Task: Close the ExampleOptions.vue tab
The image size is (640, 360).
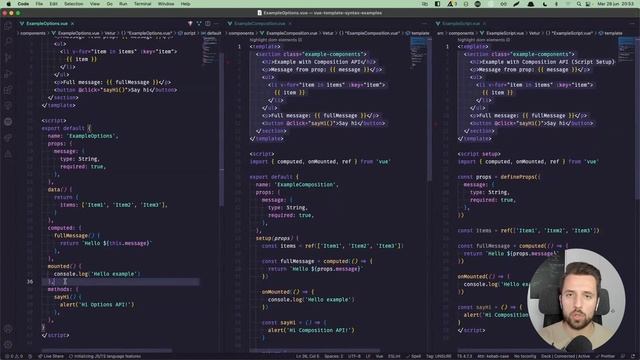Action: pyautogui.click(x=73, y=24)
